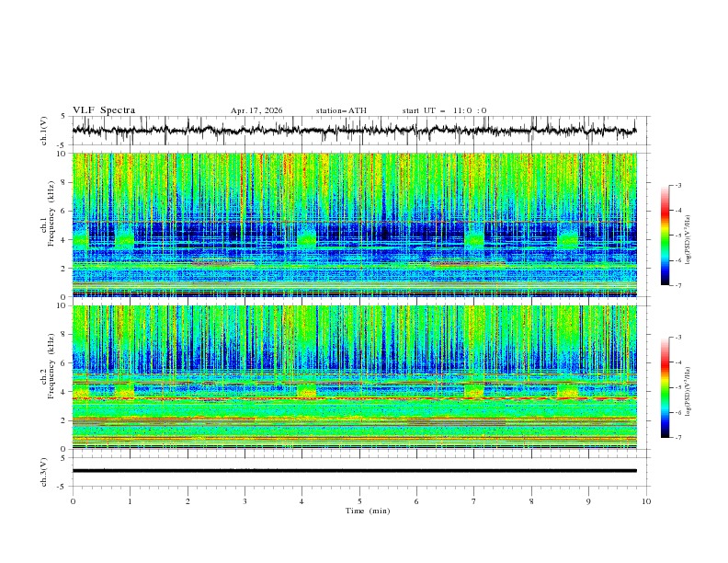Click the "-7" tick on ch.1 colorbar

point(677,285)
